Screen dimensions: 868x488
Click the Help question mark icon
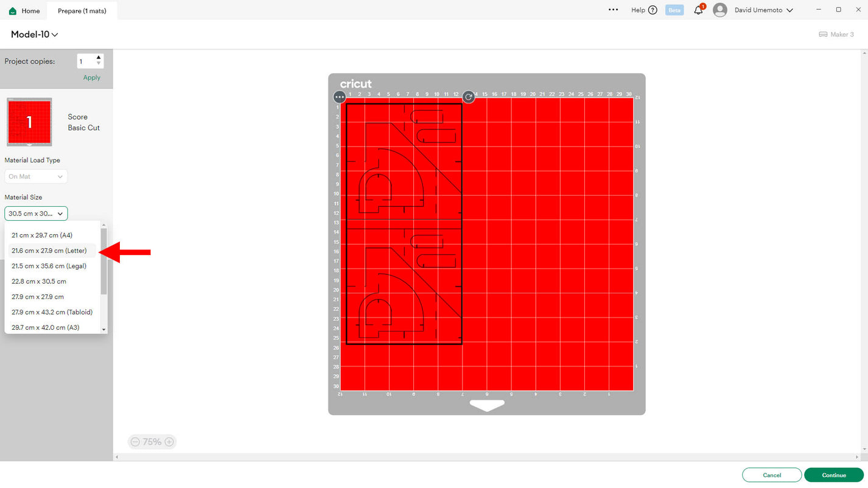pos(653,10)
